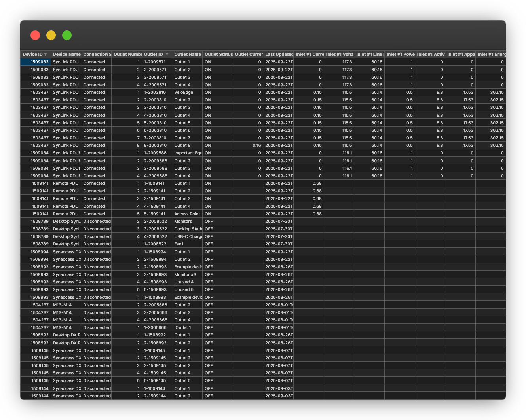
Task: Click the Last Updated column header
Action: click(x=278, y=54)
